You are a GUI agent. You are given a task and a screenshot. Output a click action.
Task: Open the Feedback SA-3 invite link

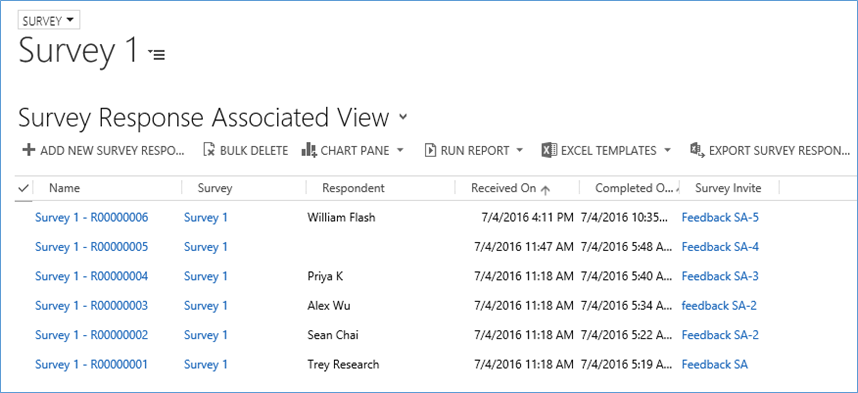[720, 276]
